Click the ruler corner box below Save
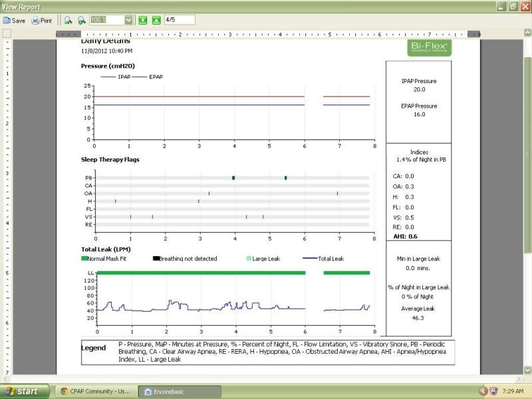Screen dimensions: 532x399 [7, 33]
